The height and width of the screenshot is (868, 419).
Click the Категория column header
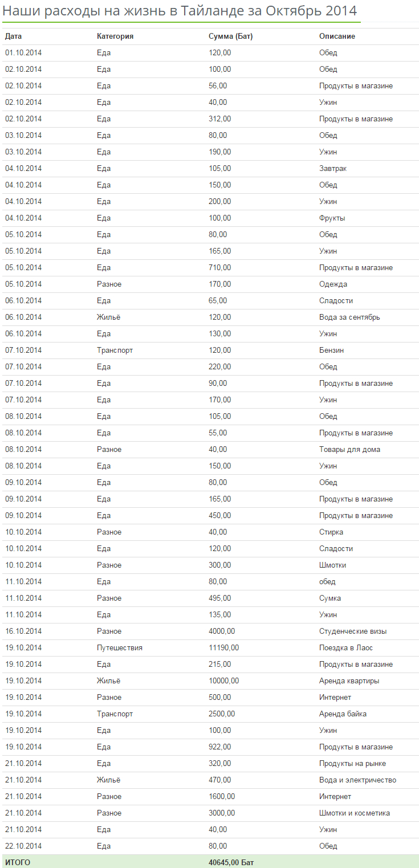click(x=115, y=36)
